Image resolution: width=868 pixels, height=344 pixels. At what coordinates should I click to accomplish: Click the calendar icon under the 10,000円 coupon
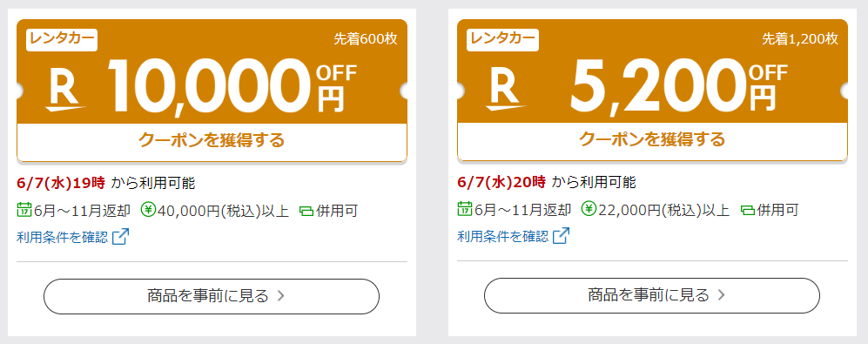coord(24,210)
